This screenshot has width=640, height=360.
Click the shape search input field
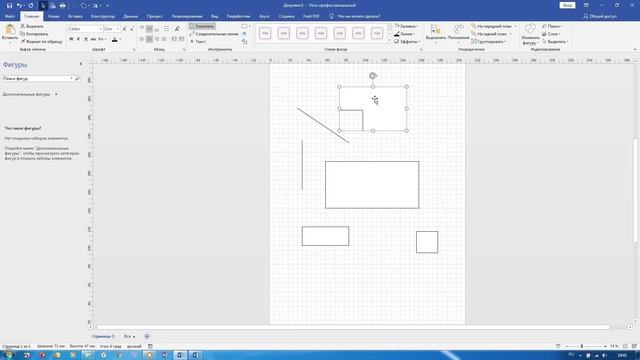(x=37, y=78)
